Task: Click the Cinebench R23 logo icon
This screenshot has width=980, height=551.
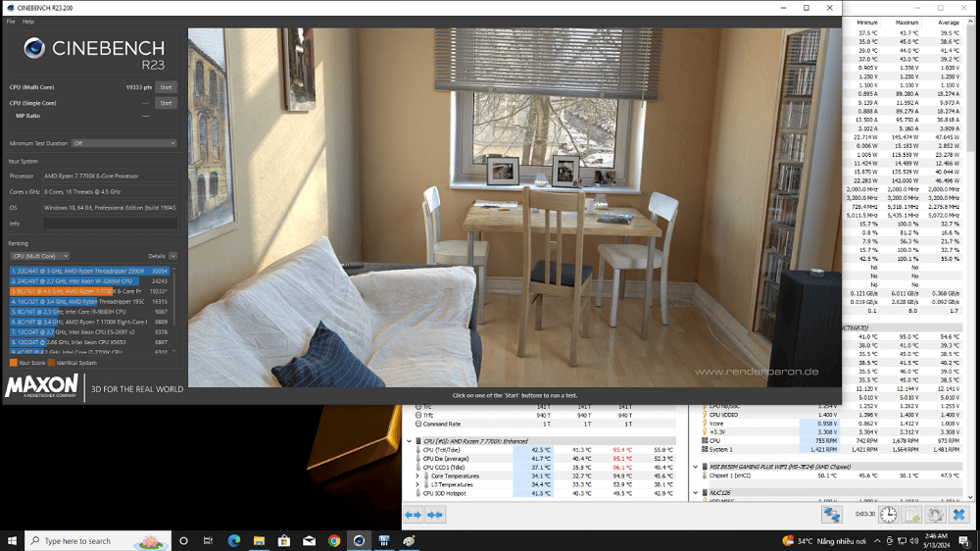Action: (x=34, y=48)
